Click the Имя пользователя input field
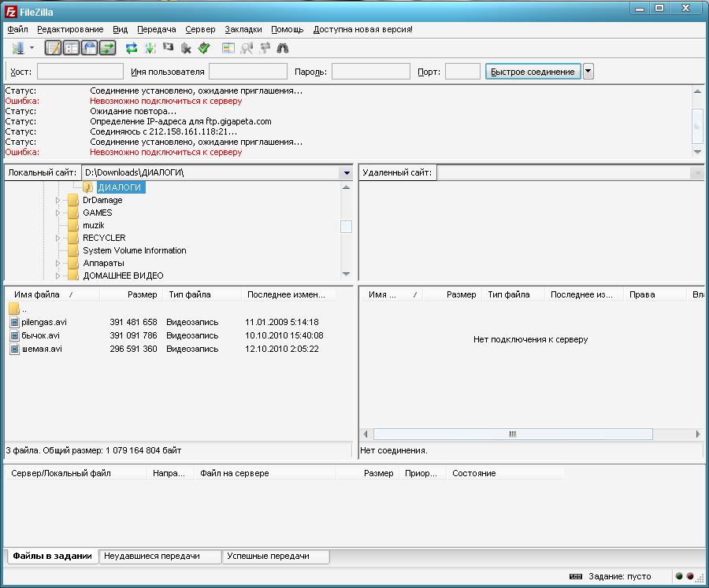Image resolution: width=709 pixels, height=588 pixels. pos(248,72)
